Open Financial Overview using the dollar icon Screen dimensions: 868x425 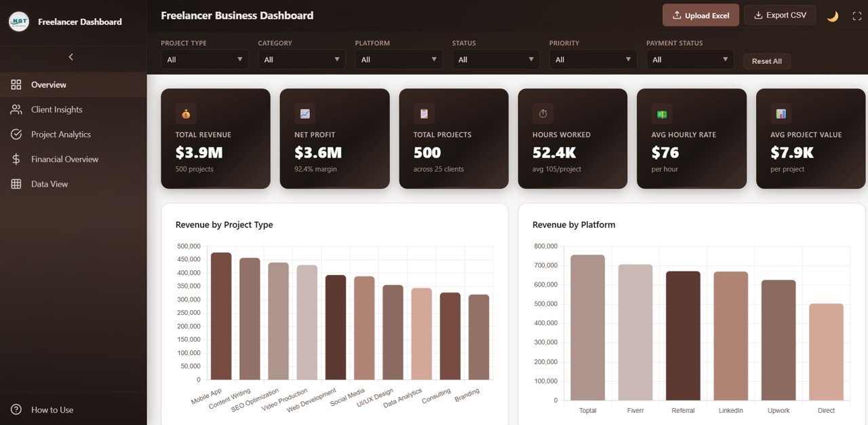(x=16, y=158)
